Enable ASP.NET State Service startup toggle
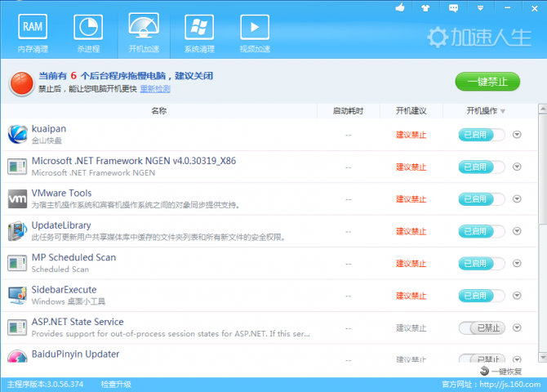Screen dimensions: 547x392 481,327
